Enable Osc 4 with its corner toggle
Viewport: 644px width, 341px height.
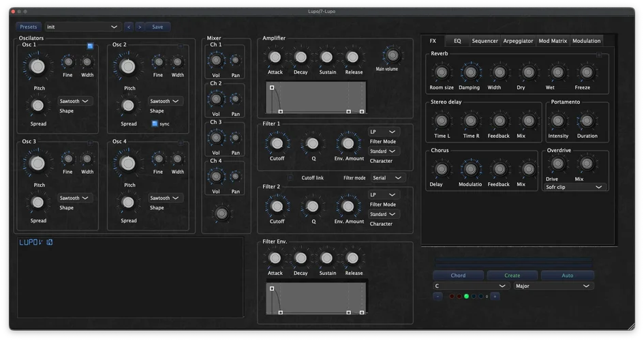181,143
